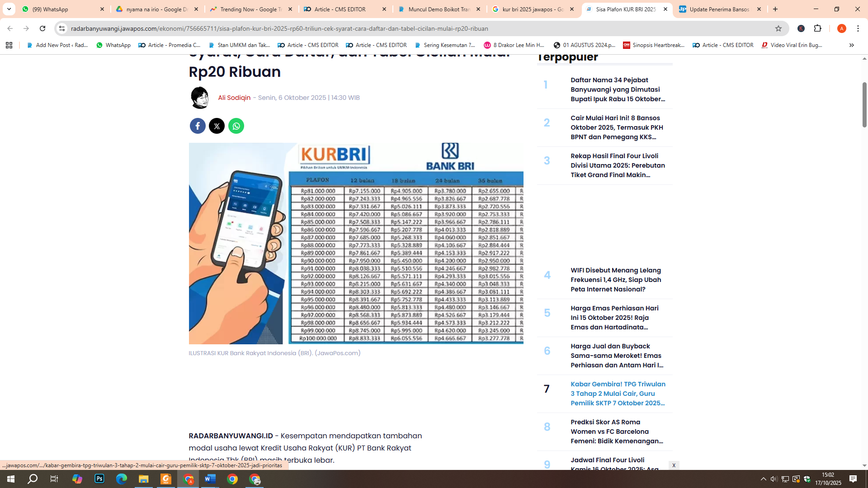Share article via X (Twitter) icon
The width and height of the screenshot is (868, 488).
click(x=217, y=126)
